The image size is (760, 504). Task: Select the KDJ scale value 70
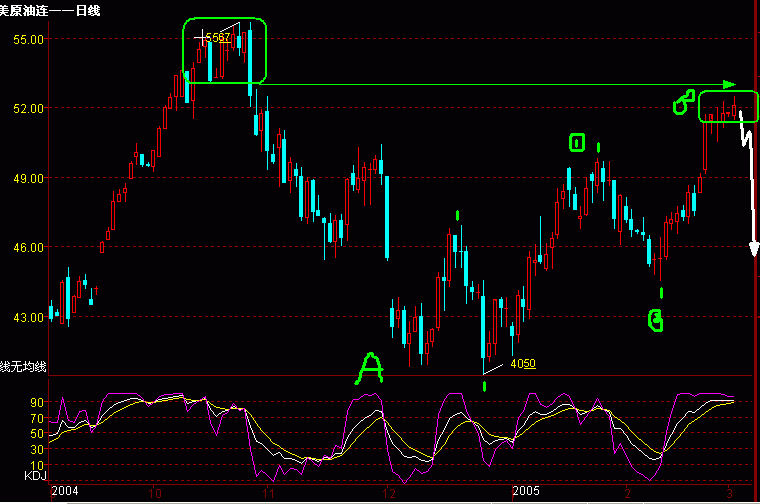[x=37, y=418]
